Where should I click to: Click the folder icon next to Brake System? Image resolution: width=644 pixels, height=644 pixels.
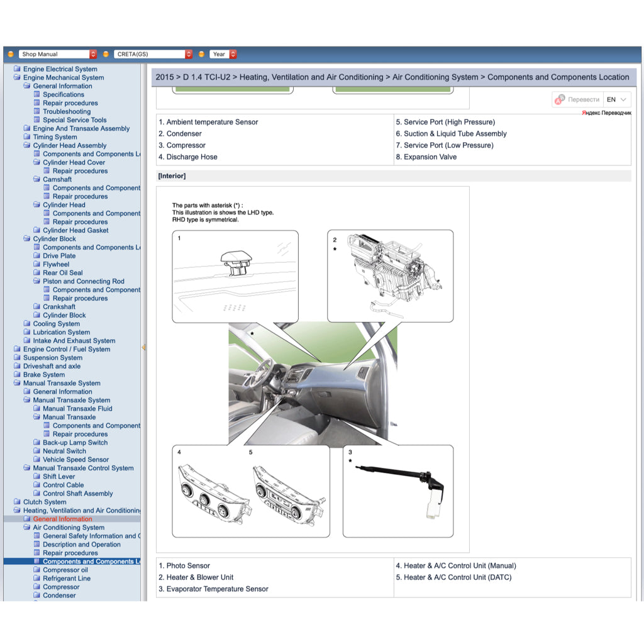point(18,374)
